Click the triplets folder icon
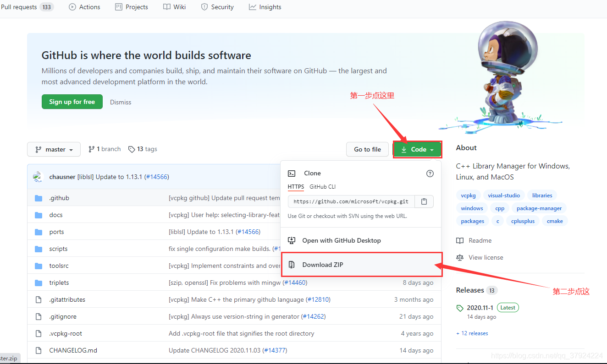The image size is (607, 364). [39, 283]
